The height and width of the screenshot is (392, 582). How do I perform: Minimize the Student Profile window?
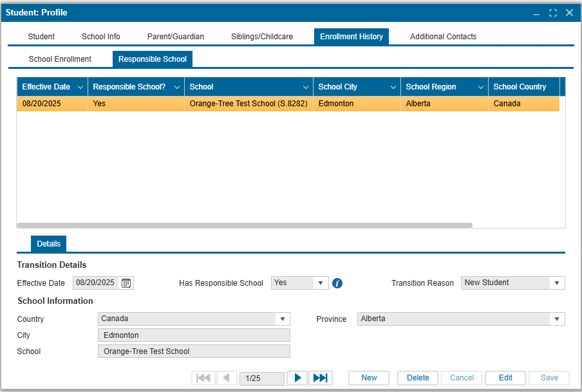536,13
